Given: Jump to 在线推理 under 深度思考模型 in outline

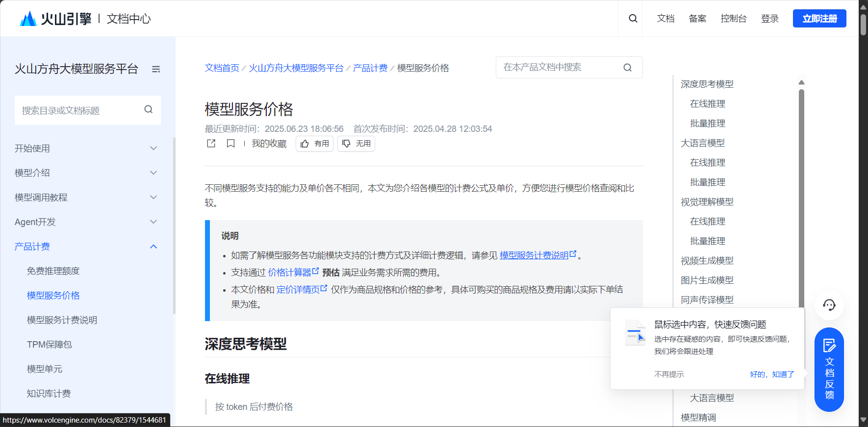Looking at the screenshot, I should pos(707,103).
